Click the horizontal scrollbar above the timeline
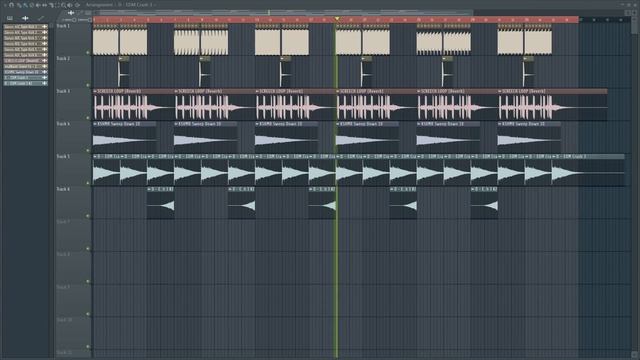The width and height of the screenshot is (640, 360). tap(286, 13)
